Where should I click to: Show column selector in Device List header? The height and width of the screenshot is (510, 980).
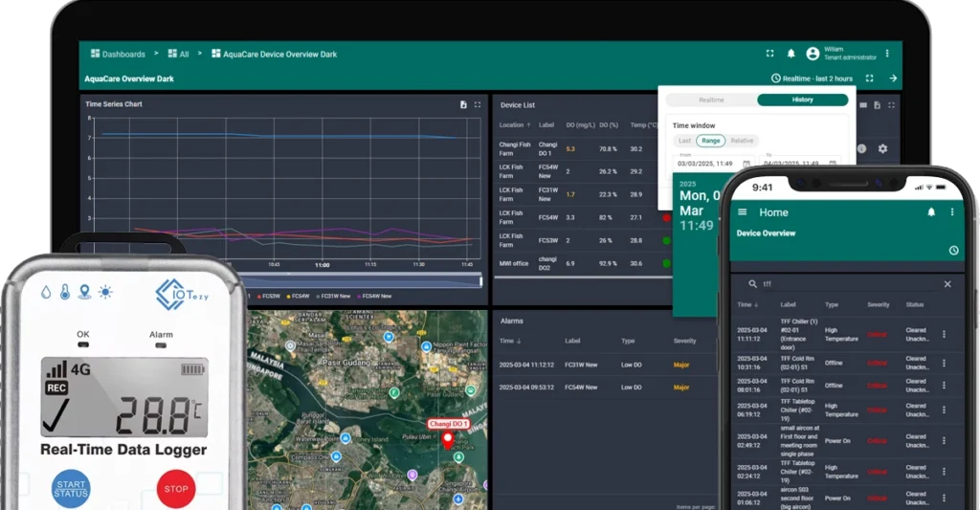pos(863,105)
